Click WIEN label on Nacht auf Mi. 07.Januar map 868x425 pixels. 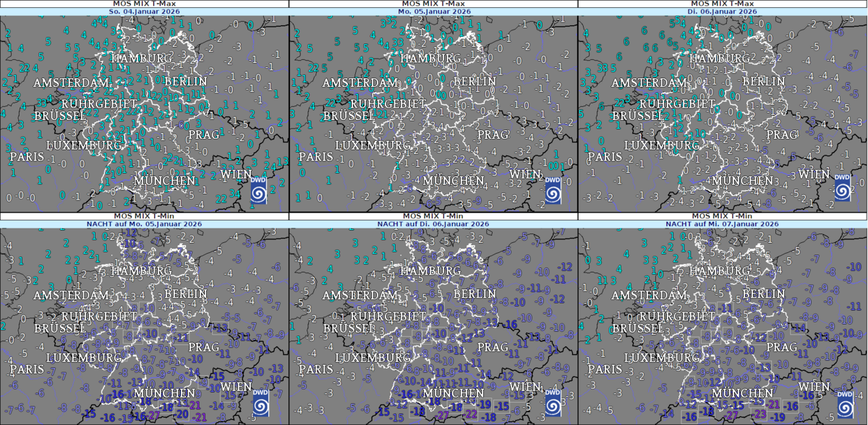click(814, 387)
